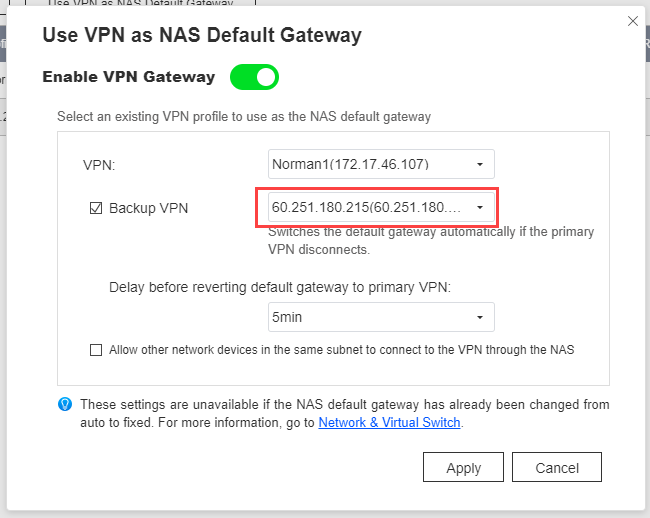Click the Use VPN as NAS Default Gateway title
The height and width of the screenshot is (518, 650).
tap(202, 35)
